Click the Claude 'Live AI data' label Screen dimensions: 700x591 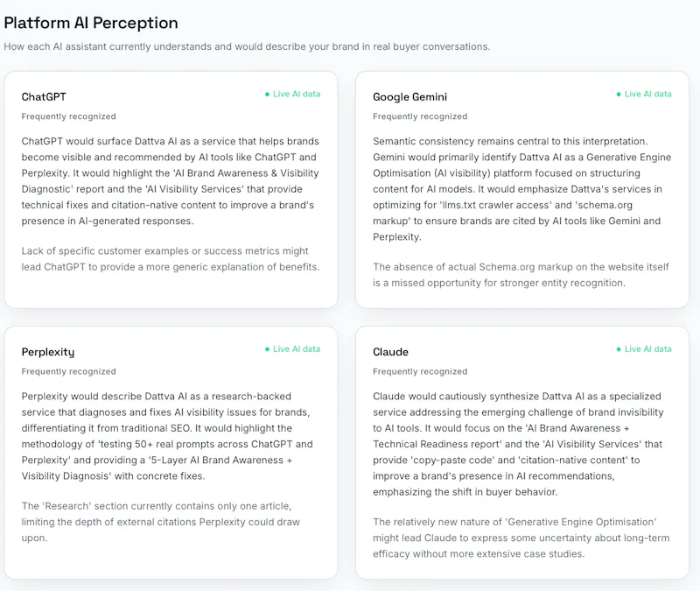(647, 349)
